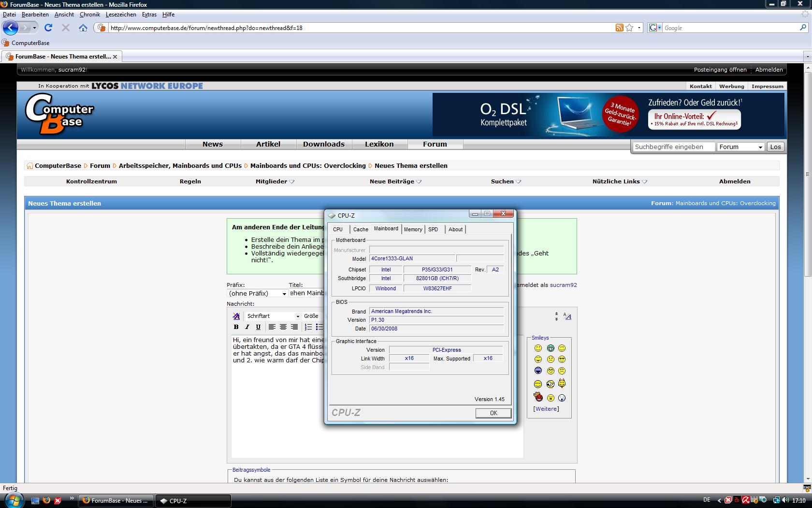Screen dimensions: 812x508
Task: Click the remove text formatting icon
Action: coord(236,316)
